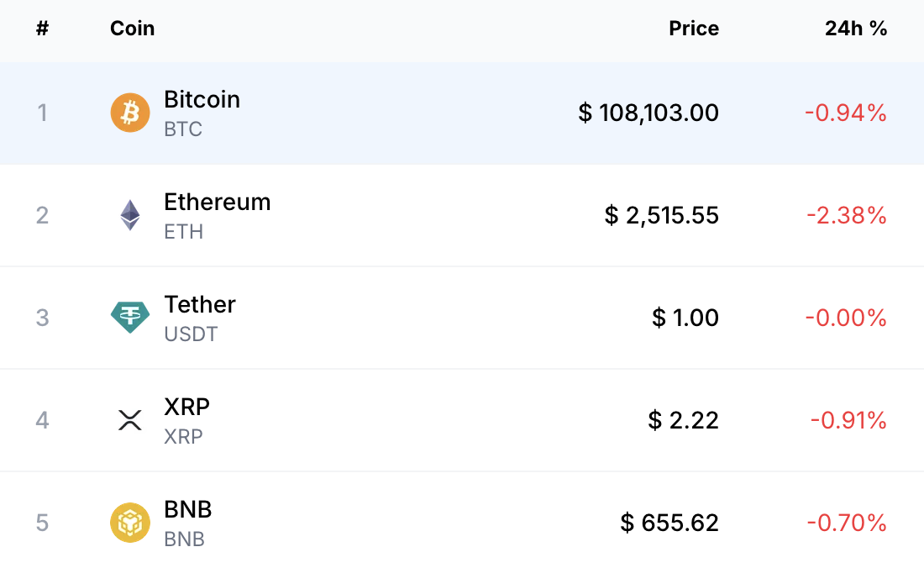Click the Ethereum price $ 2,515.55

click(662, 215)
